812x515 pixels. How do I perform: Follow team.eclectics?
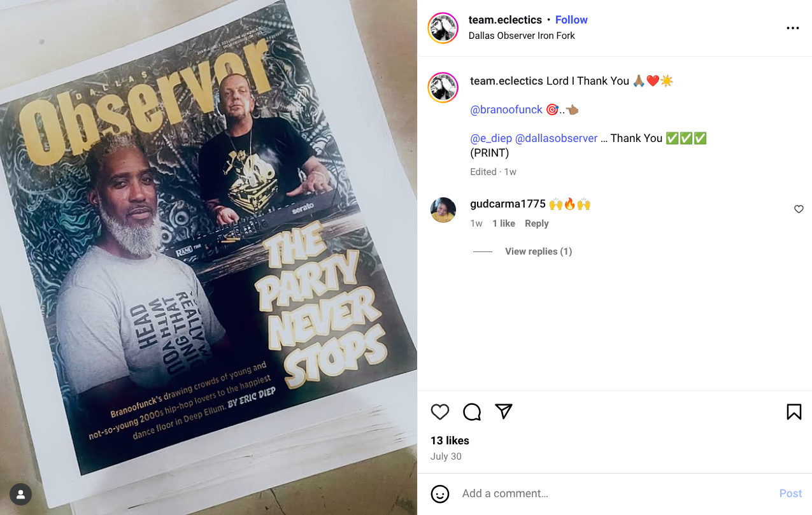[x=571, y=20]
